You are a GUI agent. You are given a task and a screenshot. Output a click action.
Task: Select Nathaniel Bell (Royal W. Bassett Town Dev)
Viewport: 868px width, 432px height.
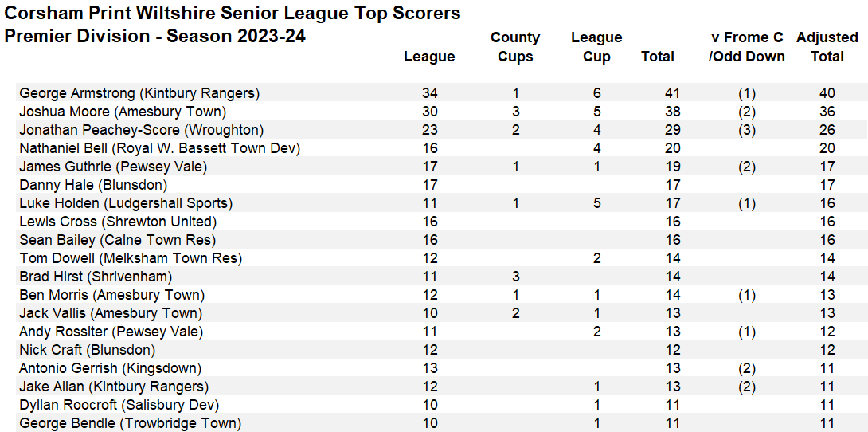pos(159,148)
